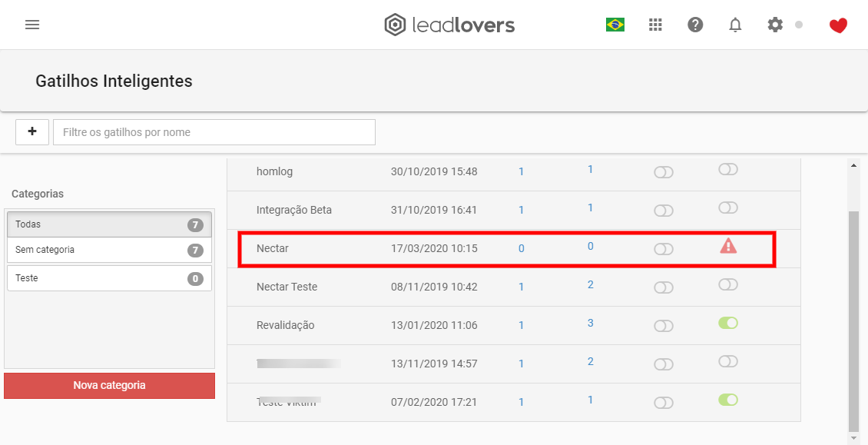Toggle first switch on Revalidação row
The width and height of the screenshot is (868, 445).
663,326
